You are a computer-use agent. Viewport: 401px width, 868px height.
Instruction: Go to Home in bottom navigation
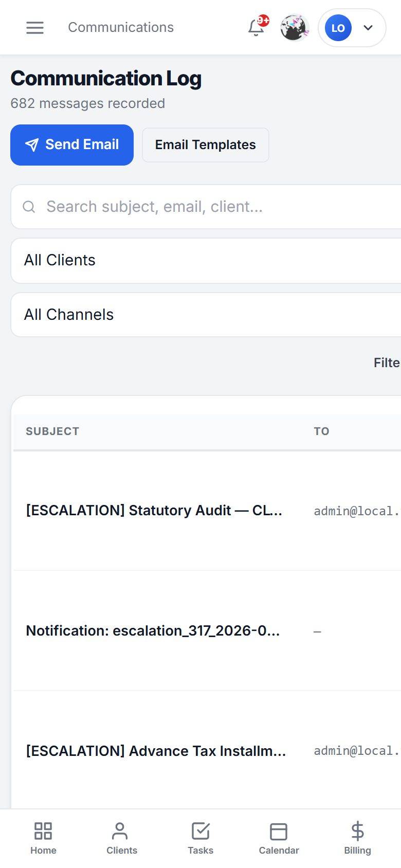[43, 838]
